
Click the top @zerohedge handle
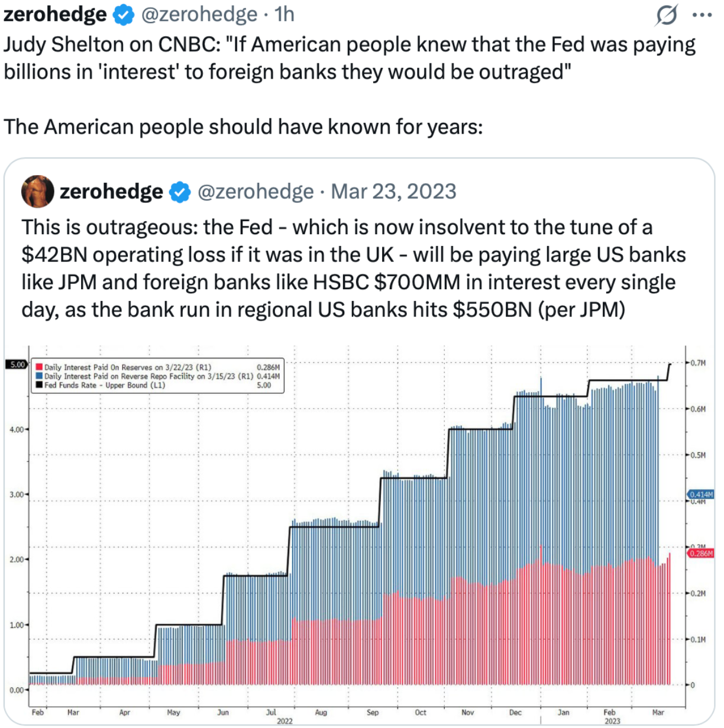200,14
